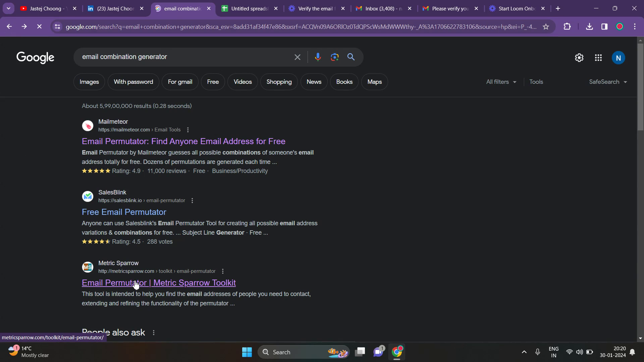Switch to Untitled spreadsheet tab
The image size is (644, 362).
tap(249, 8)
